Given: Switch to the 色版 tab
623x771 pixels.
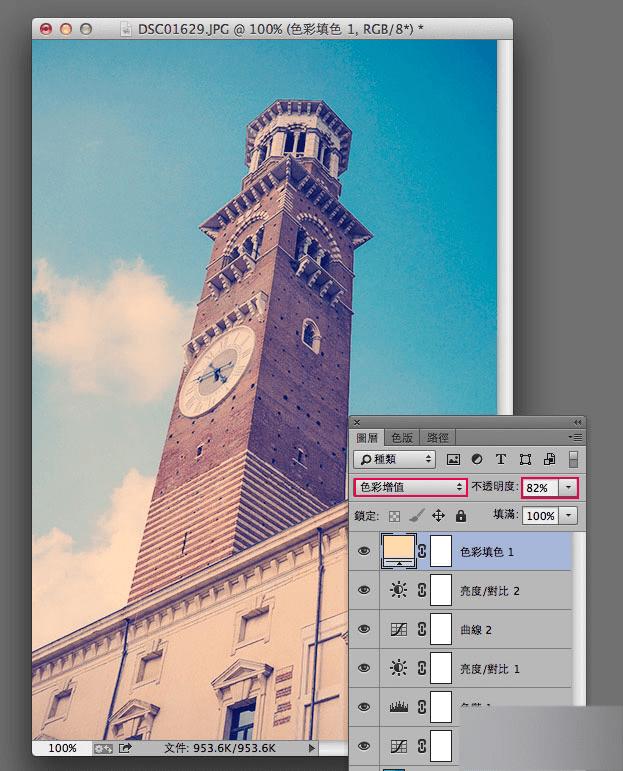Looking at the screenshot, I should 402,437.
